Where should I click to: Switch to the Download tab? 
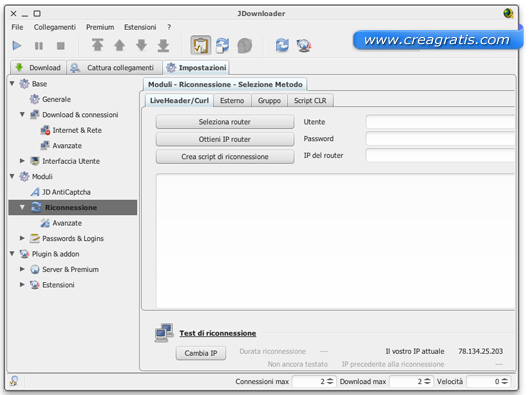[39, 68]
